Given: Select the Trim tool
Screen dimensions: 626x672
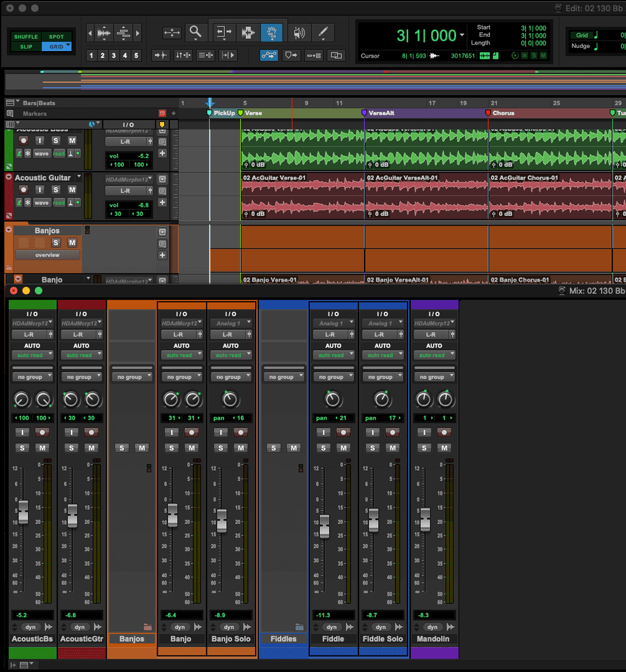Looking at the screenshot, I should coord(224,32).
